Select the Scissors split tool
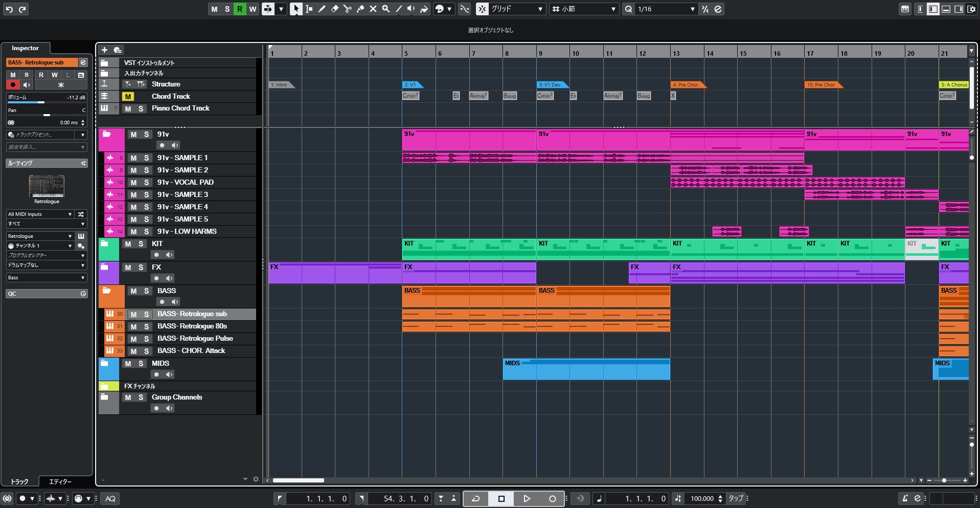This screenshot has width=980, height=508. [348, 9]
